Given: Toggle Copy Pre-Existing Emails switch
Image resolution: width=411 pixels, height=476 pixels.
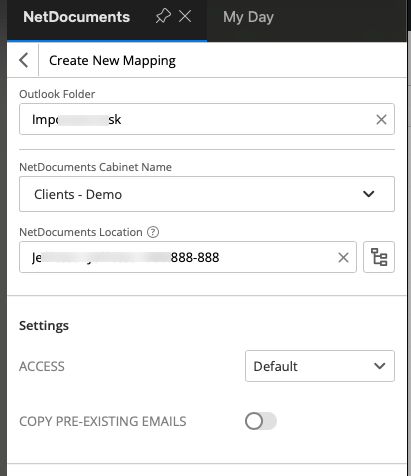Looking at the screenshot, I should point(261,421).
